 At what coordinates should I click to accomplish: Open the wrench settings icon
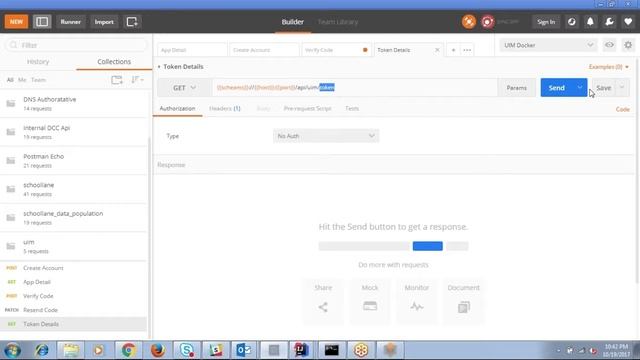(x=609, y=22)
